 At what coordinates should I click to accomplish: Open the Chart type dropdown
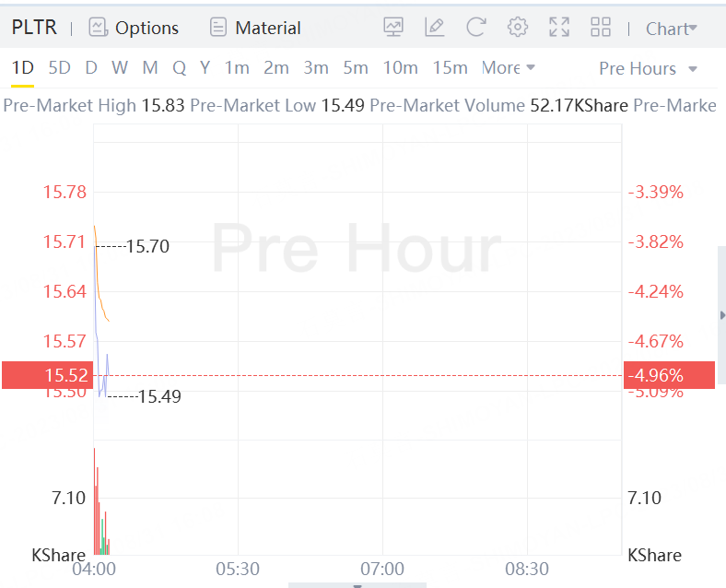point(671,29)
